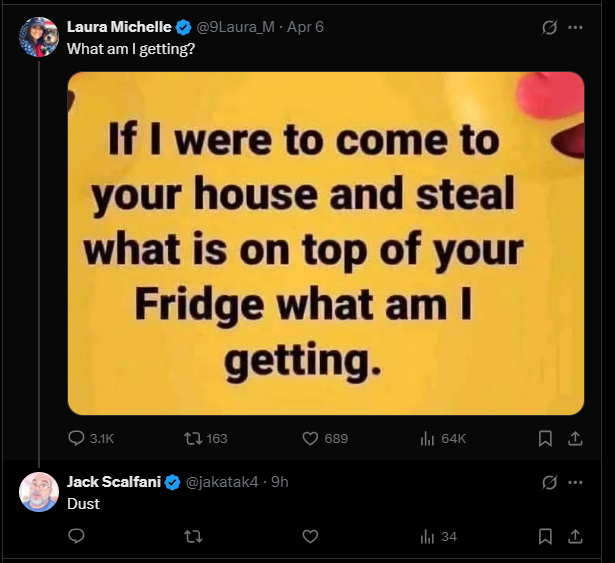Reply to Jack Scalfani's Dust comment
Image resolution: width=615 pixels, height=563 pixels.
(x=76, y=536)
